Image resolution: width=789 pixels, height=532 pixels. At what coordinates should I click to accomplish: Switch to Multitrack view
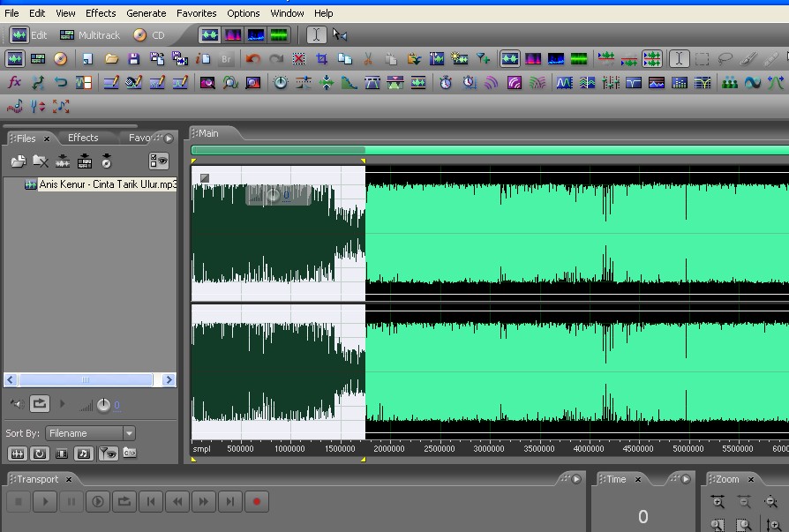pos(90,35)
